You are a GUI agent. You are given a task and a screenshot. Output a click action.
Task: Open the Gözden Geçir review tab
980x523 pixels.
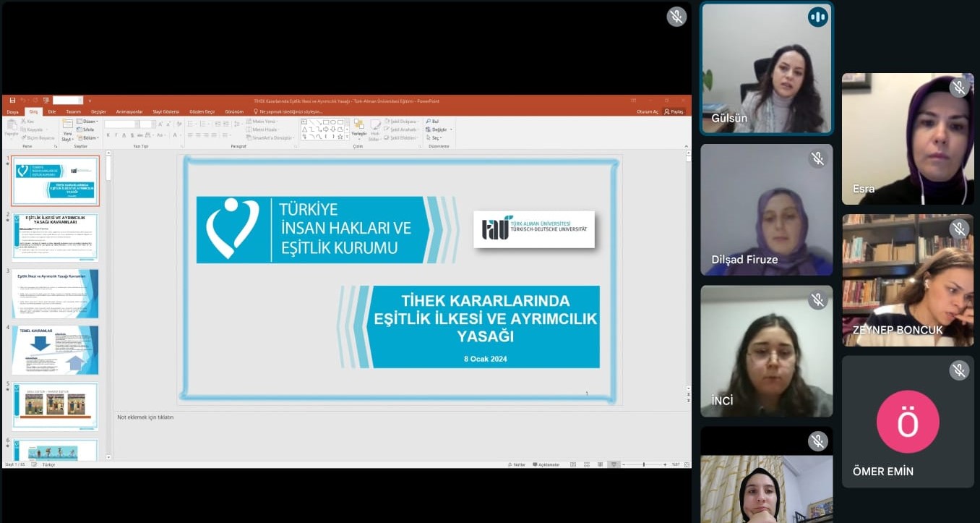tap(202, 112)
